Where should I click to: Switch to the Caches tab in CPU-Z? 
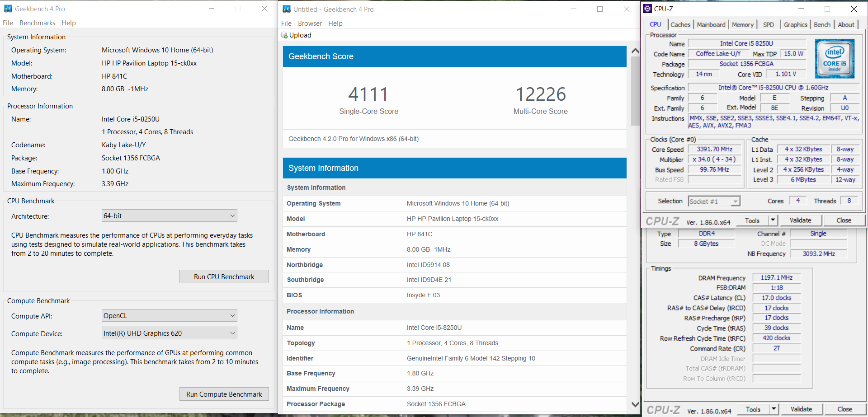(680, 25)
